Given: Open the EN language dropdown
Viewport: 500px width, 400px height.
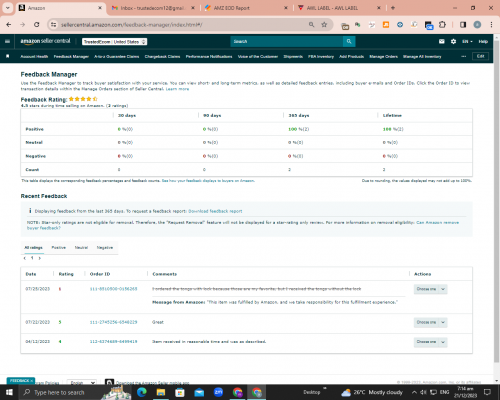Looking at the screenshot, I should 467,41.
